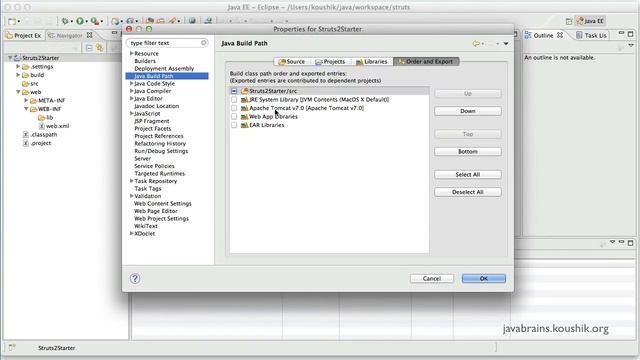Select JRE System Library entry icon

pyautogui.click(x=244, y=100)
